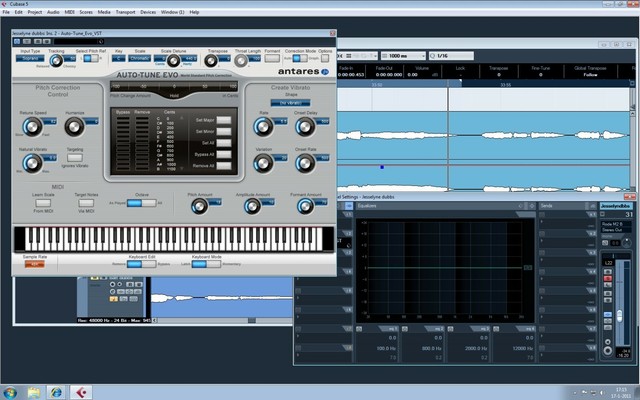Click the Onset Delay knob
This screenshot has width=640, height=400.
click(x=305, y=127)
